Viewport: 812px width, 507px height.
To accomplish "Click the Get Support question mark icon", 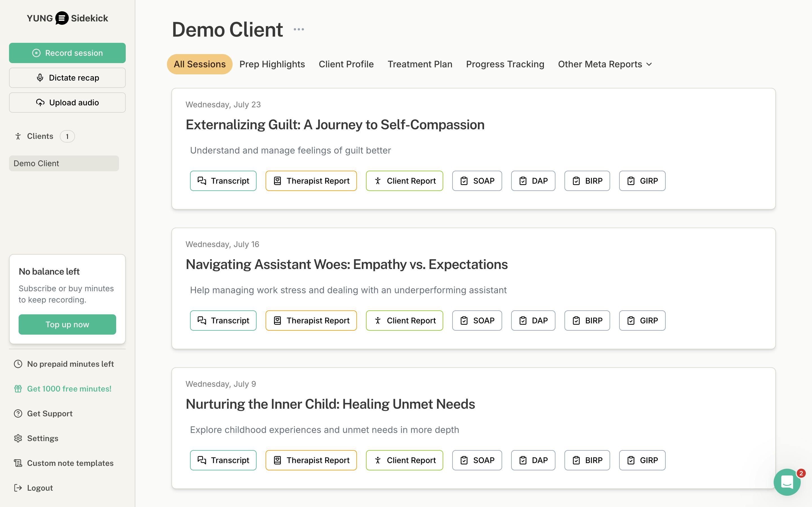I will [x=18, y=413].
